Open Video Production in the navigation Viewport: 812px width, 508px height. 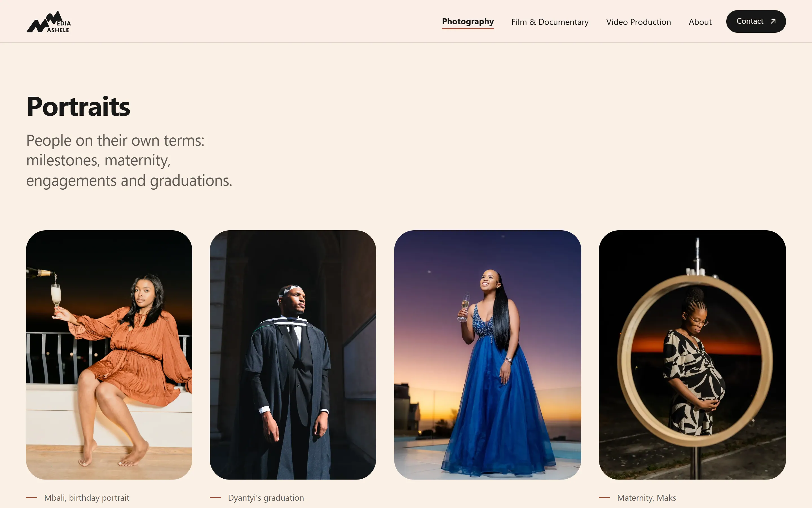639,22
